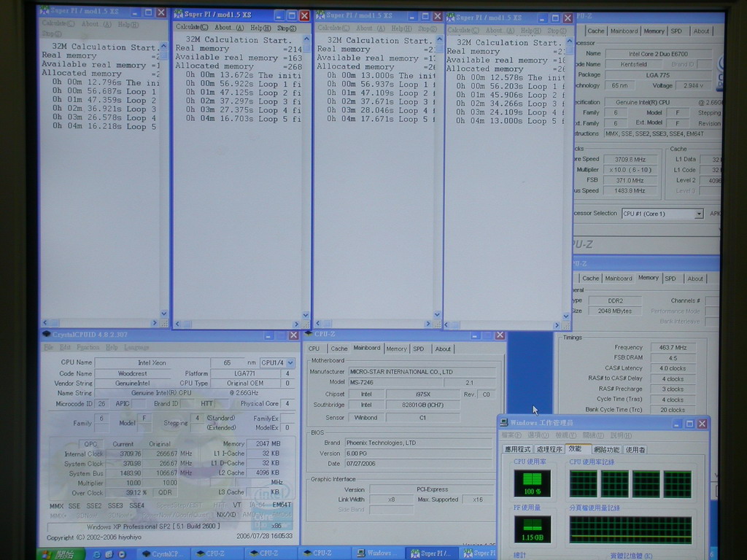Open the 選項(O) menu in Task Manager
The width and height of the screenshot is (747, 560).
538,435
